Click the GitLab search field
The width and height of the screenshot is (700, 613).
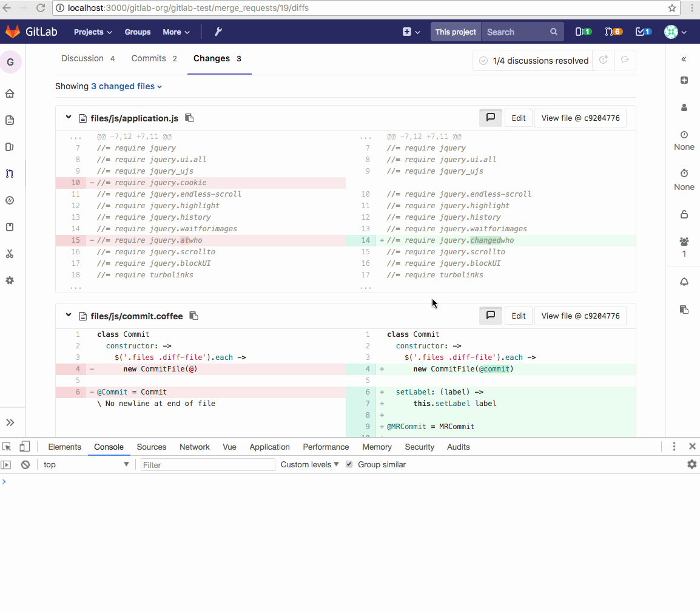(x=516, y=32)
